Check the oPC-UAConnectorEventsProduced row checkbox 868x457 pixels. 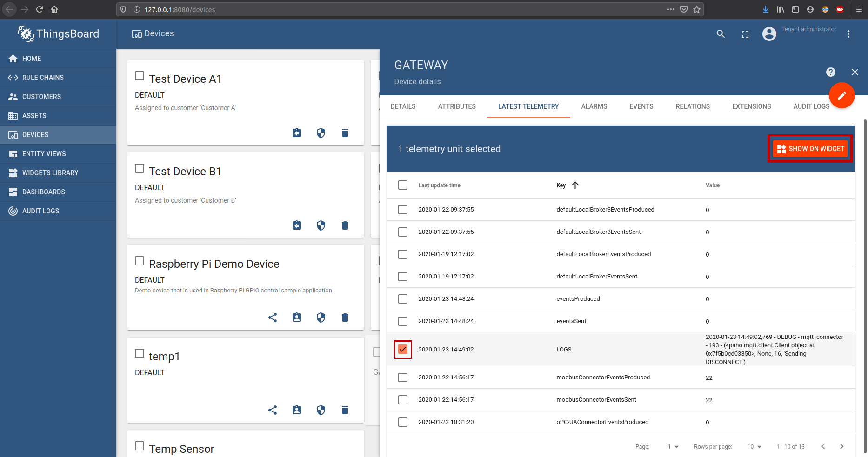click(x=403, y=422)
